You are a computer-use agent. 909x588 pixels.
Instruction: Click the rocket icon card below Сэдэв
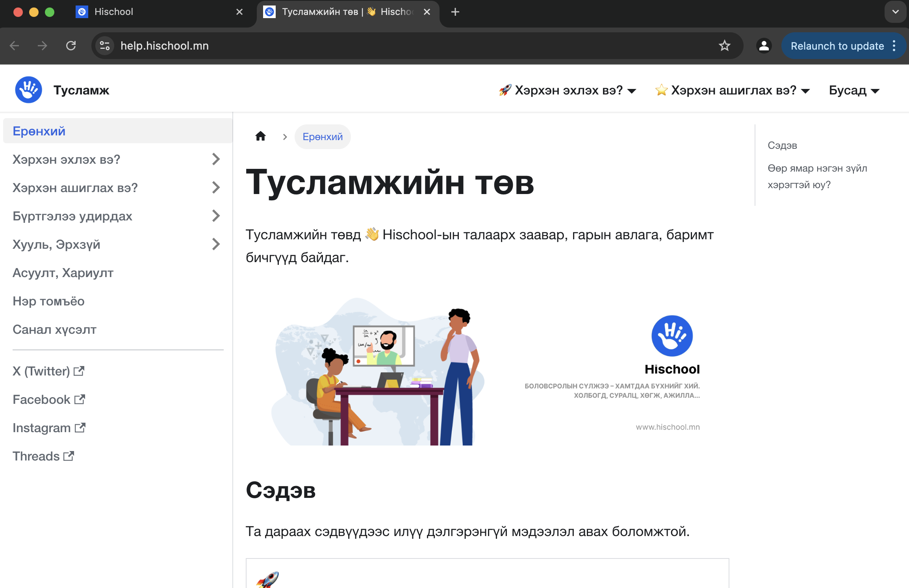click(268, 579)
